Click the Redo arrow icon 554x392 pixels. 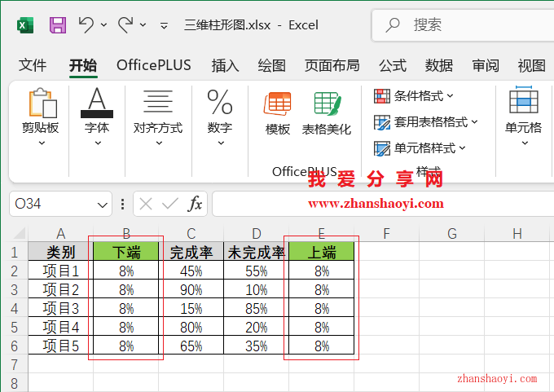pyautogui.click(x=125, y=24)
